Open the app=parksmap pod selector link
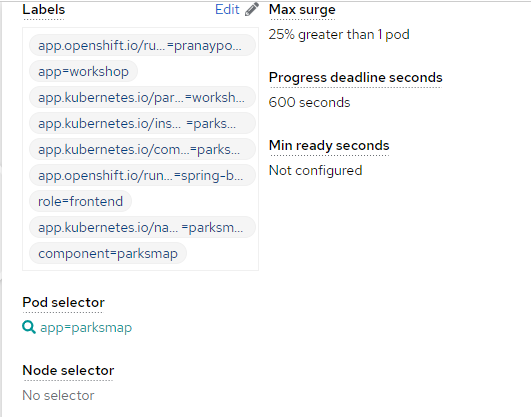Image resolution: width=531 pixels, height=417 pixels. 86,328
